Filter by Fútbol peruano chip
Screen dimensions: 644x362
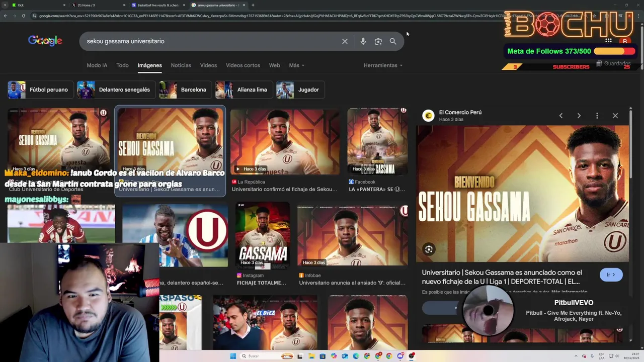[41, 89]
